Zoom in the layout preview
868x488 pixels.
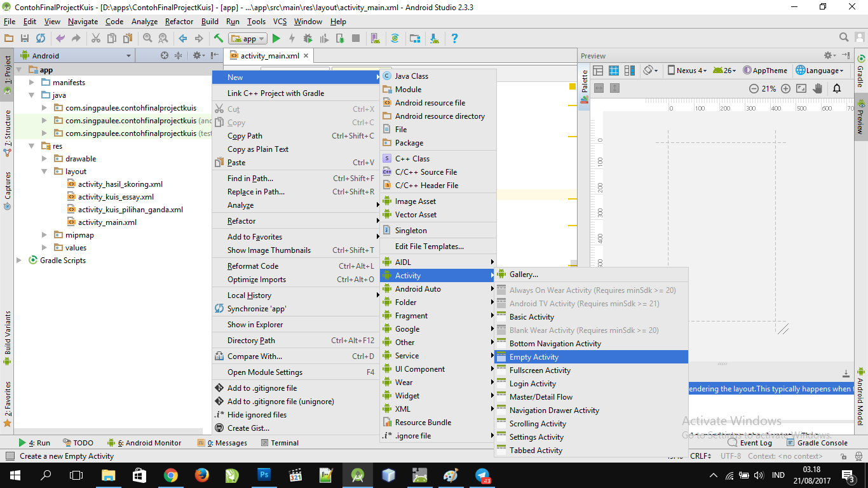786,88
